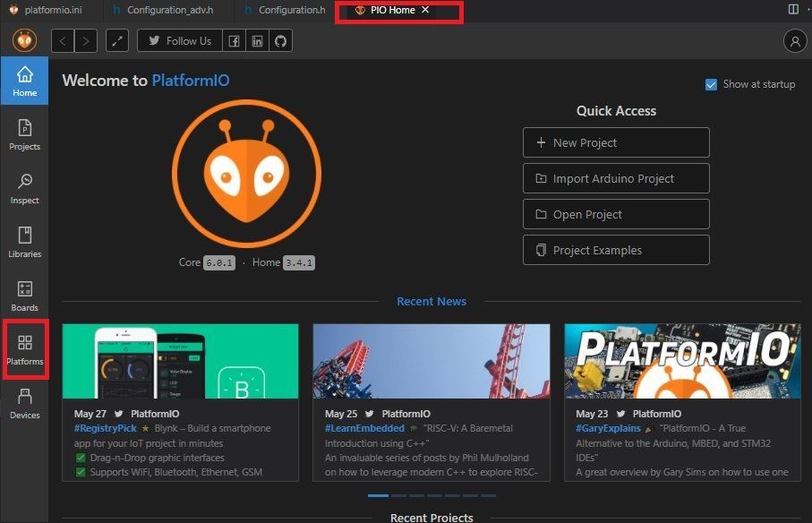Viewport: 812px width, 523px height.
Task: Open the PlatformIO board news image
Action: click(682, 362)
